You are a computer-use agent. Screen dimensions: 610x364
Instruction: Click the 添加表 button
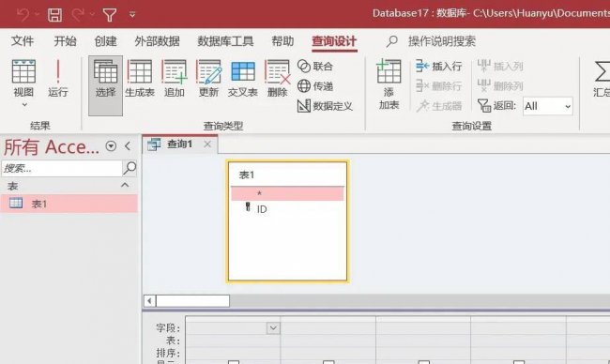[389, 84]
